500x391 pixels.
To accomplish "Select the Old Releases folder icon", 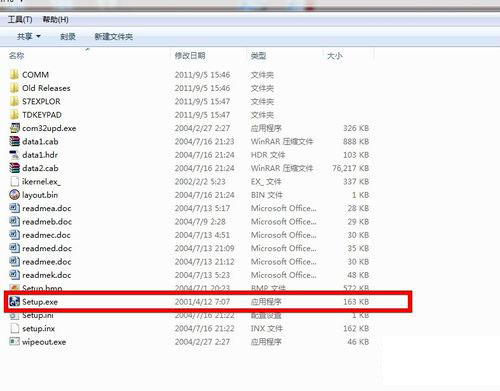I will [14, 88].
